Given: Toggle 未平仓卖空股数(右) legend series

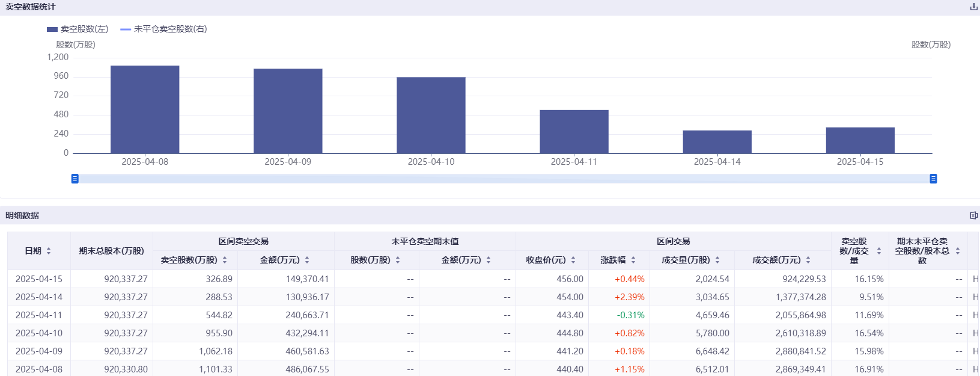Looking at the screenshot, I should pyautogui.click(x=163, y=29).
